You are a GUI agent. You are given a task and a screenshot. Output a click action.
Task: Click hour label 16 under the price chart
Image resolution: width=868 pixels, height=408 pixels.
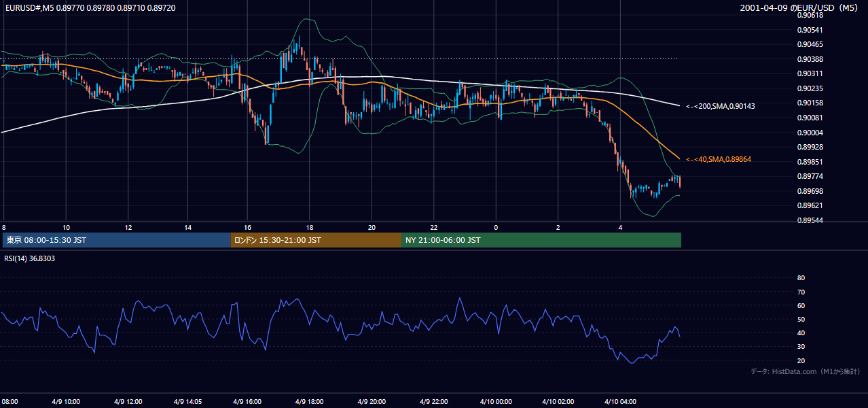248,227
